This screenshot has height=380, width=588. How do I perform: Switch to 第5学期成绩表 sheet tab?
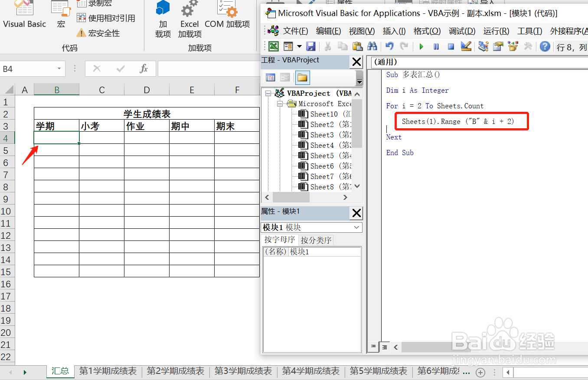[378, 371]
